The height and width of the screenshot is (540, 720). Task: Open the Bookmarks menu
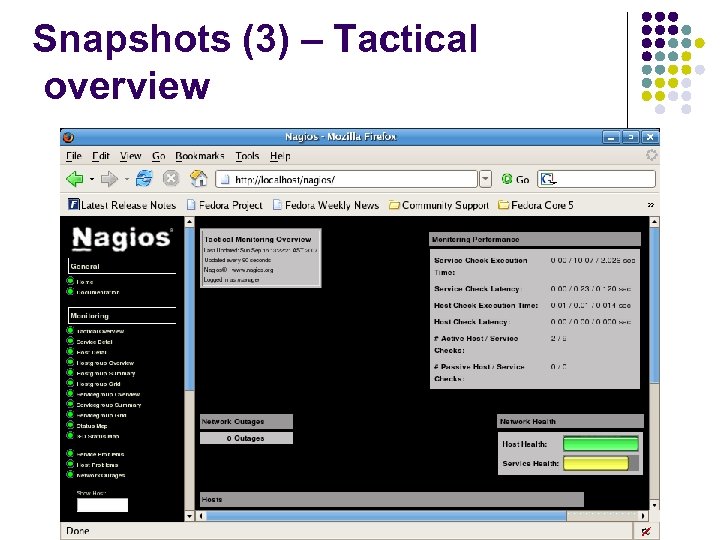(x=200, y=156)
